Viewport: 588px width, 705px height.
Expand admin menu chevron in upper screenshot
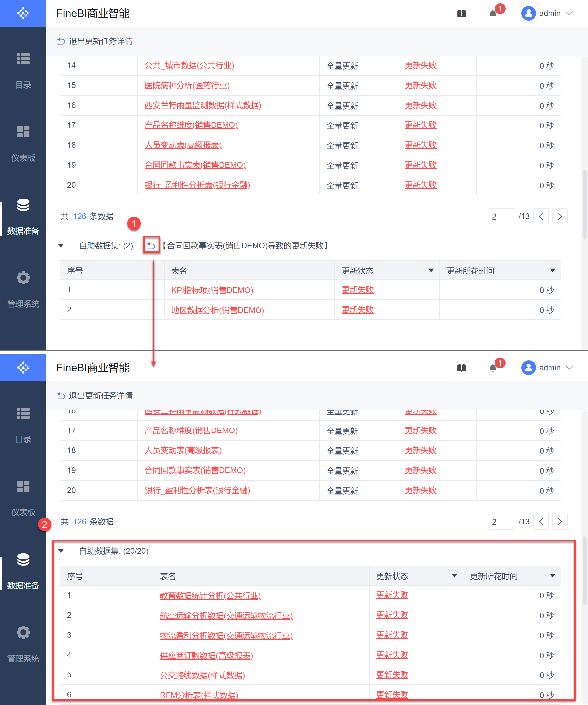[x=569, y=13]
